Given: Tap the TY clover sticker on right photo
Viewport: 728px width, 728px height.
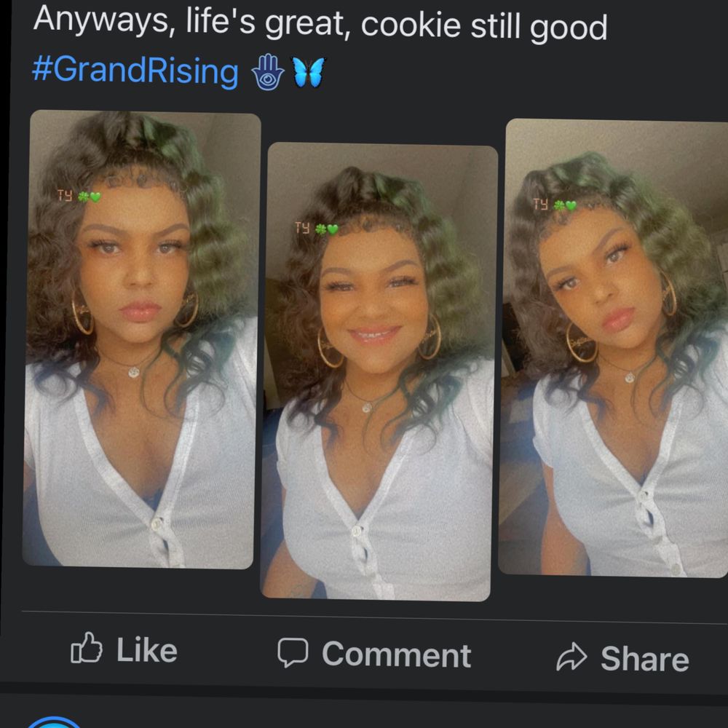Looking at the screenshot, I should pyautogui.click(x=554, y=205).
